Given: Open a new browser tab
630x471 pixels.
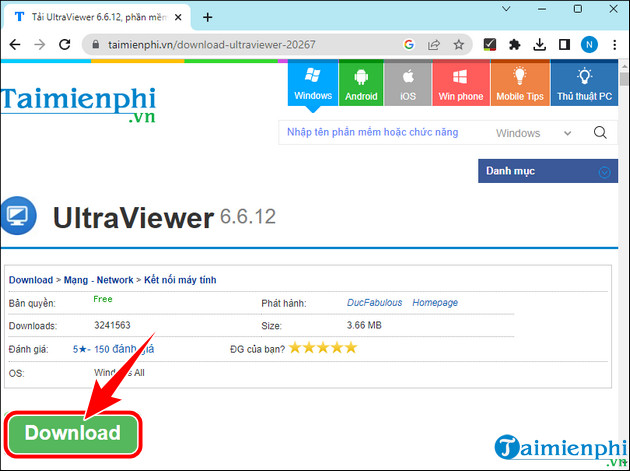Looking at the screenshot, I should coord(207,17).
